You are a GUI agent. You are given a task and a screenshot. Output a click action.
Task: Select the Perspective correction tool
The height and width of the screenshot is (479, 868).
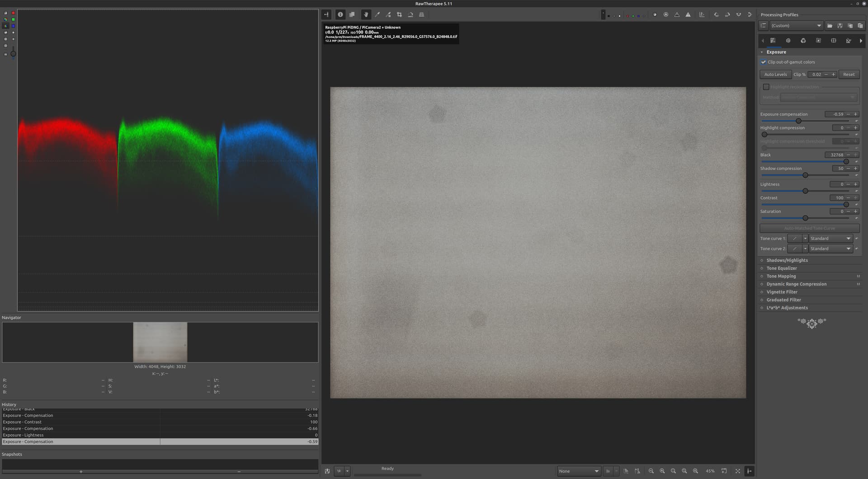click(421, 14)
